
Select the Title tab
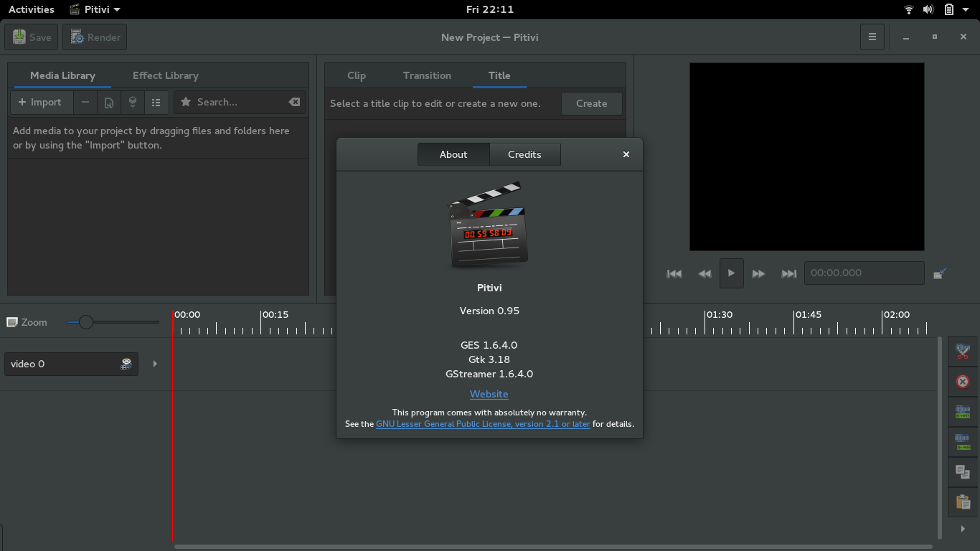pos(499,75)
